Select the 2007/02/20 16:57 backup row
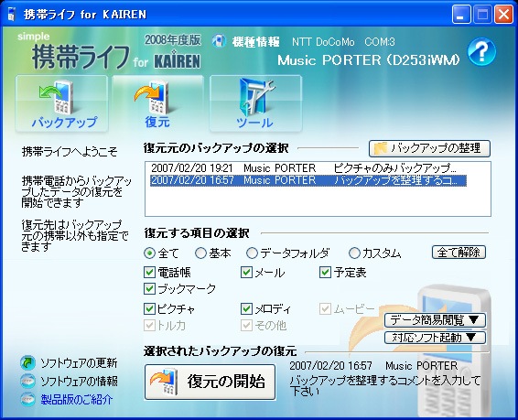 click(308, 180)
